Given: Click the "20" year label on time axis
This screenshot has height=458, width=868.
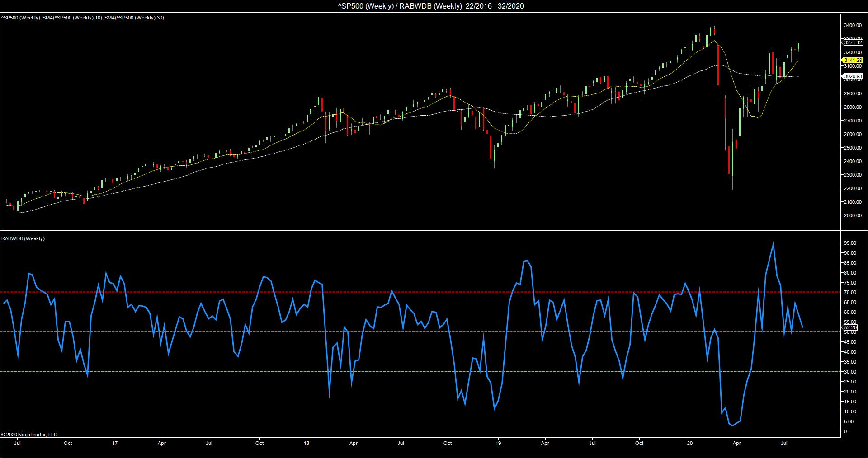Looking at the screenshot, I should pos(690,443).
